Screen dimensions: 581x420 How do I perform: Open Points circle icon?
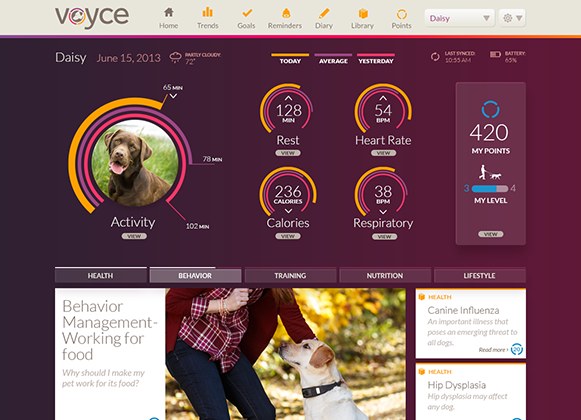point(402,14)
